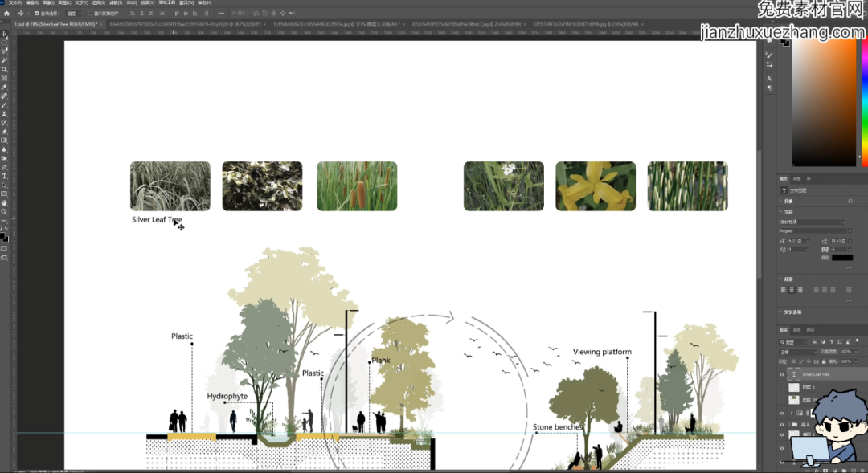868x473 pixels.
Task: Click the align left edges icon
Action: coord(133,14)
